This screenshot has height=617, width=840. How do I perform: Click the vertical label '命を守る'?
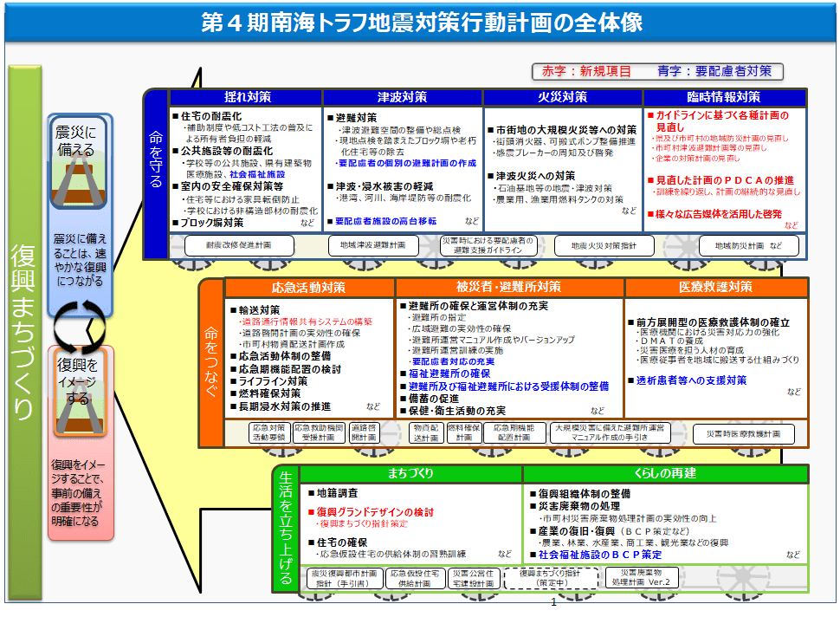pyautogui.click(x=156, y=159)
